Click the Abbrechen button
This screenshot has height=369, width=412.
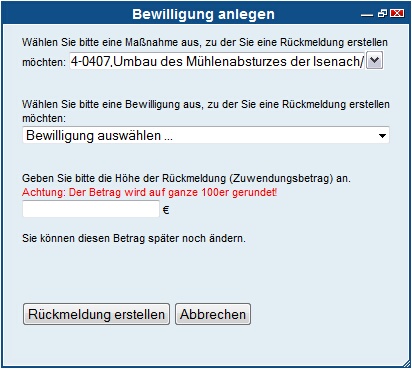(x=213, y=314)
